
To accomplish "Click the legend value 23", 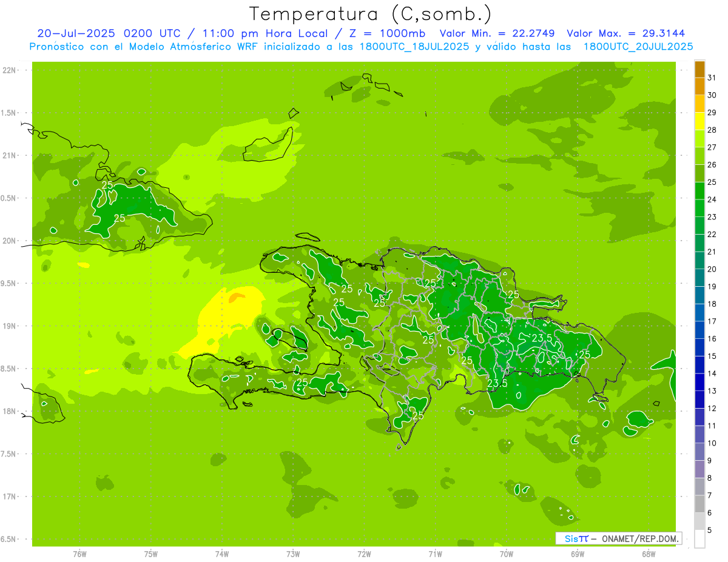I will [x=712, y=217].
